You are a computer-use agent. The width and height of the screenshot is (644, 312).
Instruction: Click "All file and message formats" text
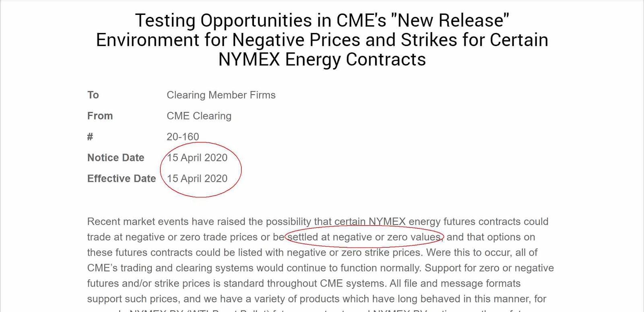coord(455,283)
